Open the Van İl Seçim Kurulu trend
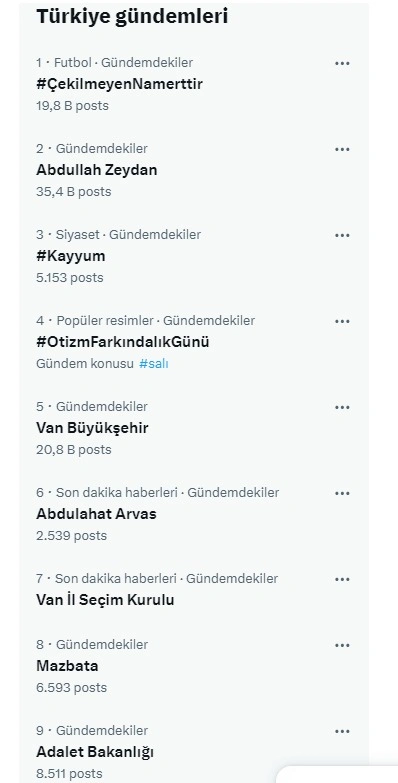The image size is (398, 783). [105, 599]
